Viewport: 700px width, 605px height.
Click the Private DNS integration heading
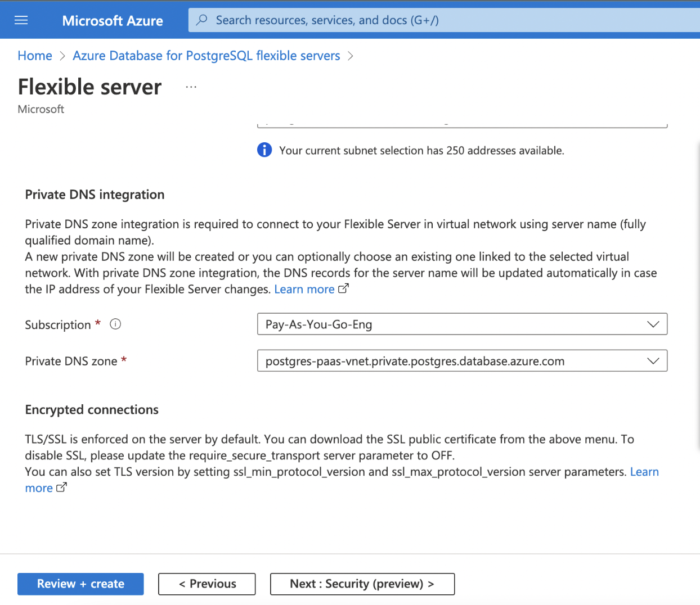point(95,195)
